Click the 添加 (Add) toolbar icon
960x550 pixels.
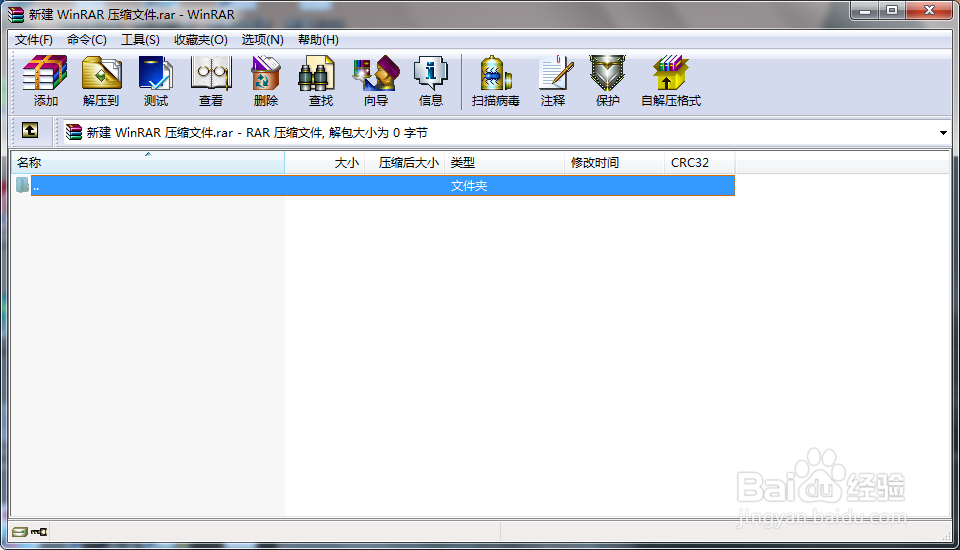pyautogui.click(x=45, y=81)
